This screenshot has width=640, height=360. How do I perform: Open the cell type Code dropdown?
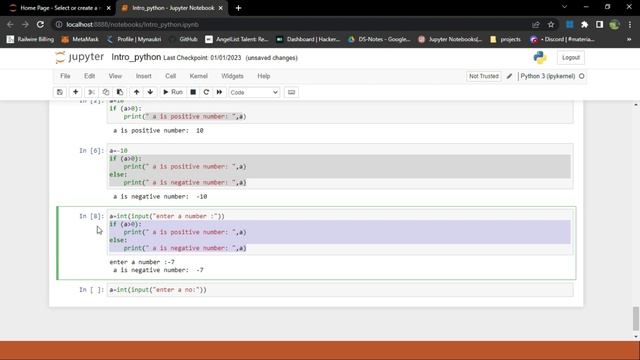point(254,93)
